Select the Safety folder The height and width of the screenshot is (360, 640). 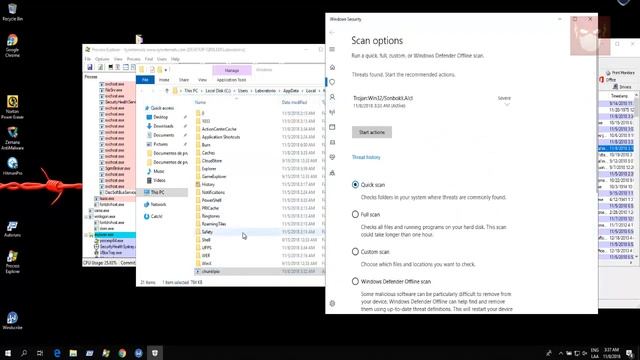207,232
